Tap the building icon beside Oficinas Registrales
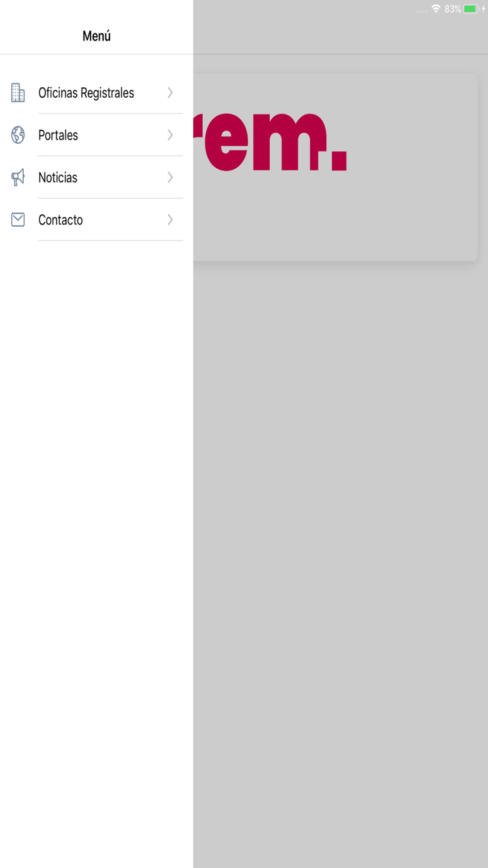This screenshot has height=868, width=488. click(x=18, y=93)
